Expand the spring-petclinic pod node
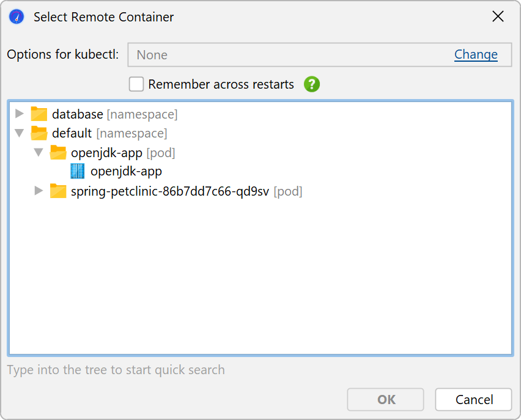This screenshot has width=521, height=420. (x=39, y=191)
